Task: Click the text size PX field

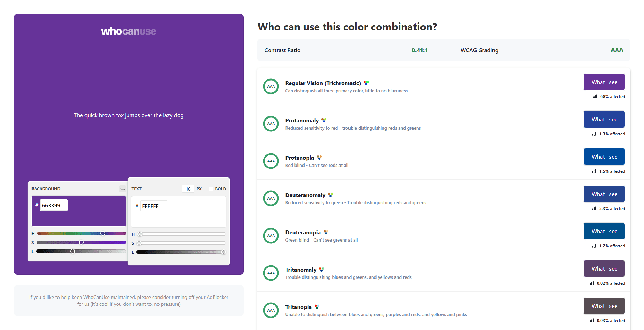Action: 188,189
